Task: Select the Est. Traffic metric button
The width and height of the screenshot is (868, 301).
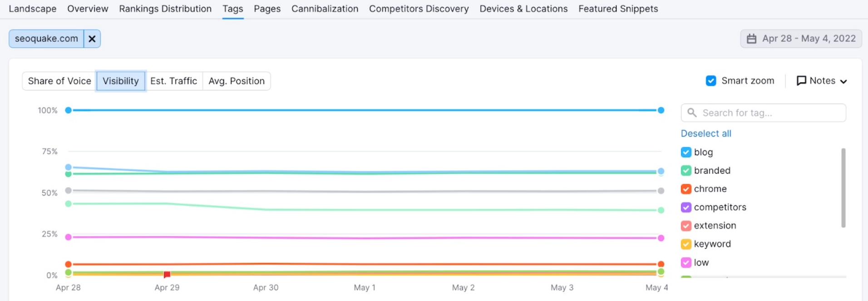Action: pyautogui.click(x=173, y=81)
